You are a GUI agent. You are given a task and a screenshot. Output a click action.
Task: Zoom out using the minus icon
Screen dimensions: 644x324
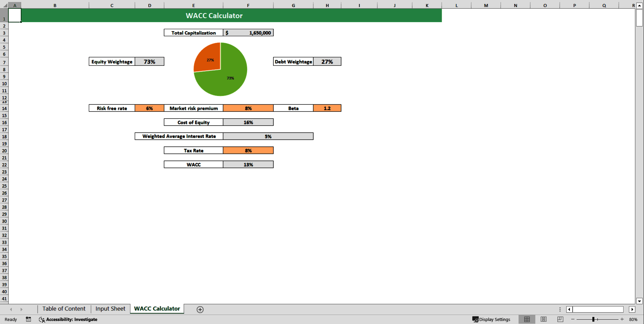(573, 319)
